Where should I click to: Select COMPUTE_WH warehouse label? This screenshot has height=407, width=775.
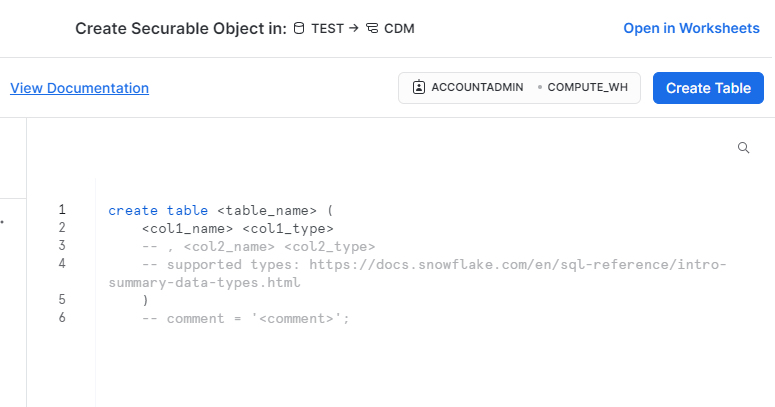(588, 88)
